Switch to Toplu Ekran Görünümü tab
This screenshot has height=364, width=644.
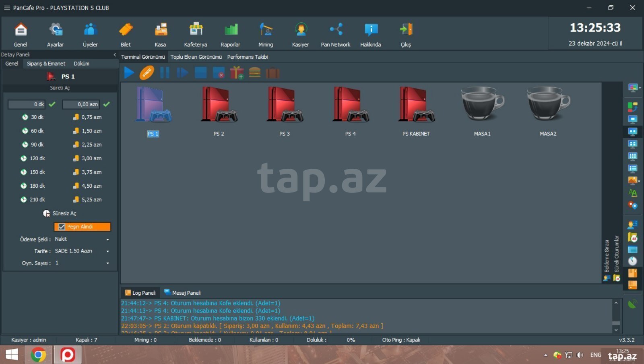click(x=196, y=57)
